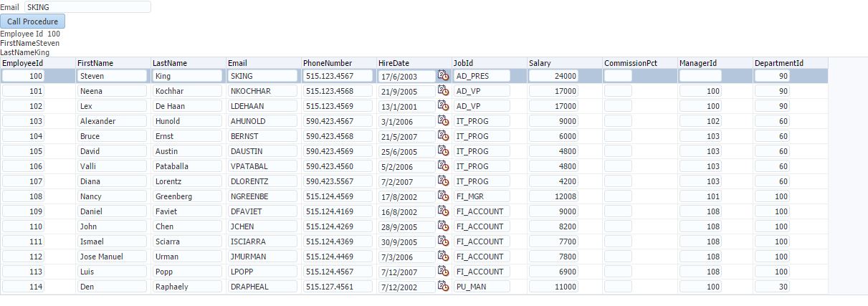Open date picker for Neena Kochhar's hire date
The width and height of the screenshot is (868, 306).
click(x=443, y=90)
